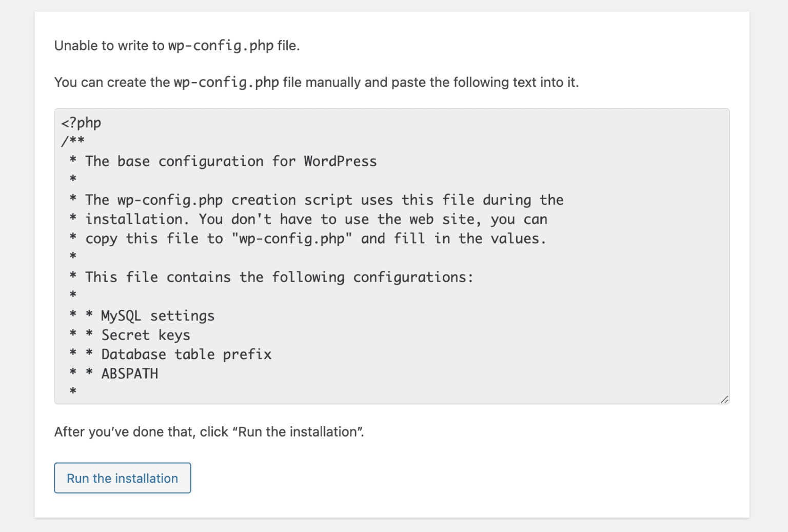Click inside the wp-config.php code textarea
The width and height of the screenshot is (788, 532).
[x=359, y=257]
